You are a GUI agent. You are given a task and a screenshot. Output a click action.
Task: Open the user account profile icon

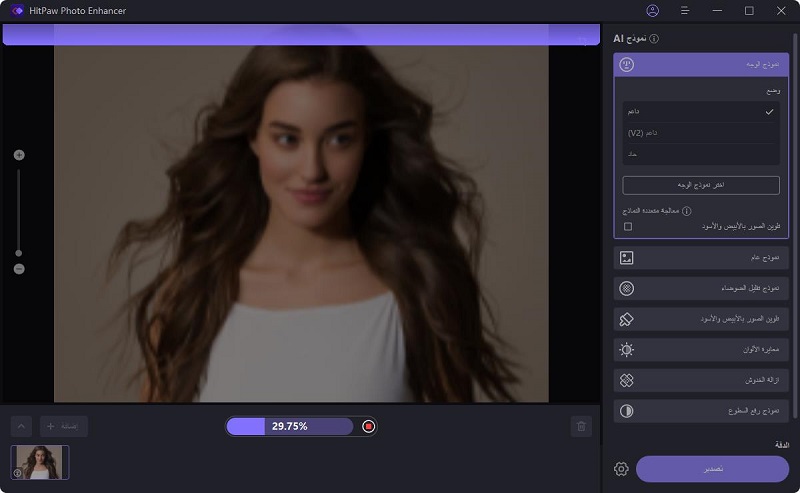pos(653,11)
